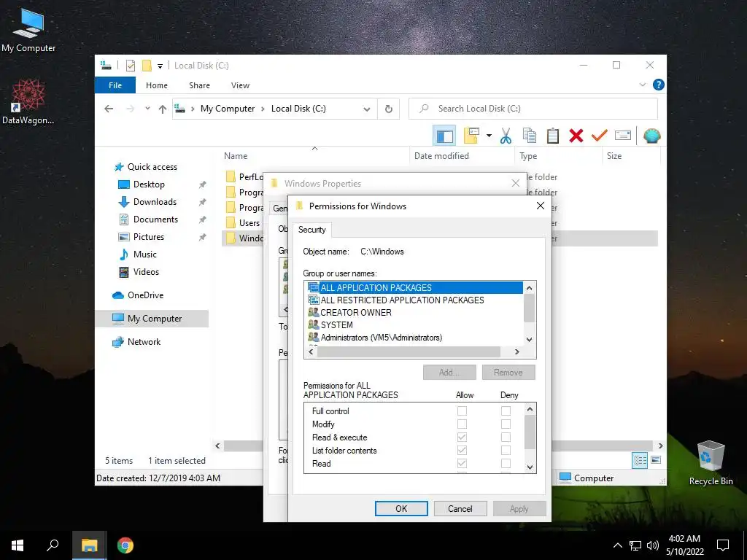The image size is (747, 560).
Task: Click the Apply button
Action: (x=519, y=508)
